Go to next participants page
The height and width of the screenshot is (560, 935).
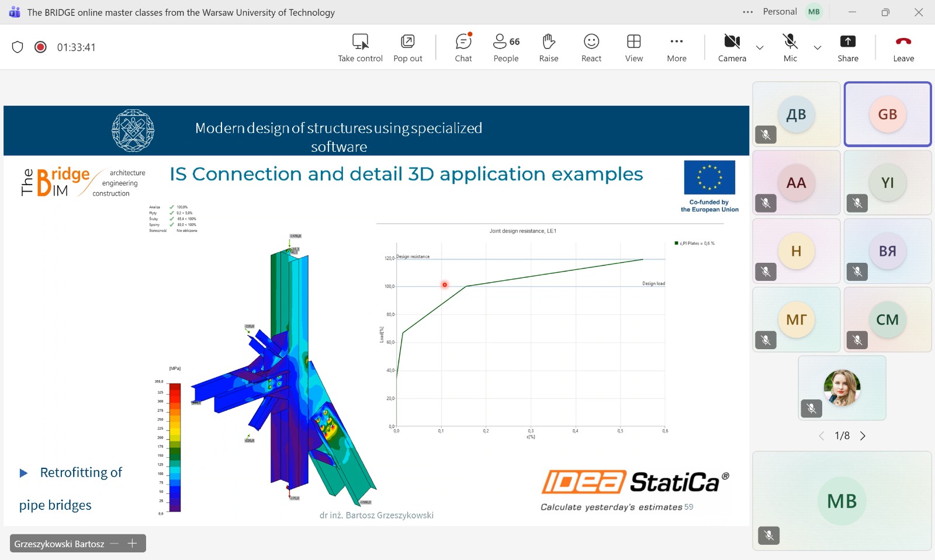(x=863, y=436)
